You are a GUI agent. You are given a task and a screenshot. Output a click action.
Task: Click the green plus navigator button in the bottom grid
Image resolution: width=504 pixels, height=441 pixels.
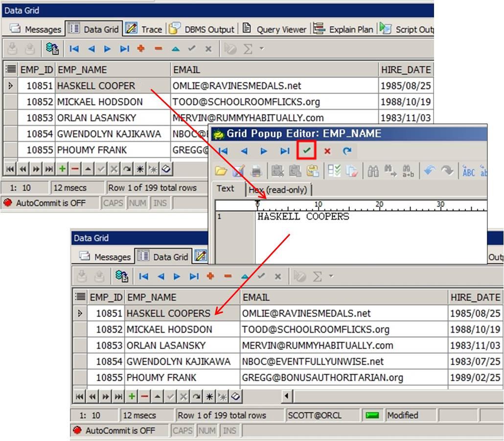(132, 396)
